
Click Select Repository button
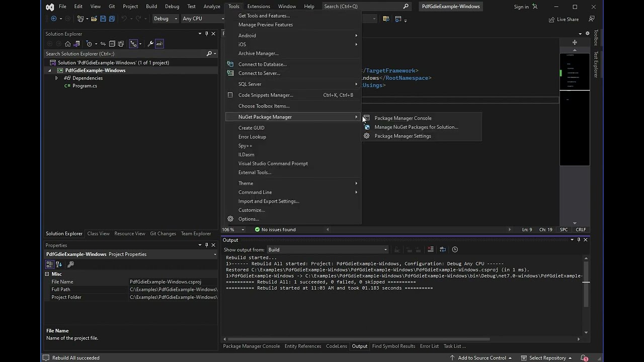pos(546,358)
